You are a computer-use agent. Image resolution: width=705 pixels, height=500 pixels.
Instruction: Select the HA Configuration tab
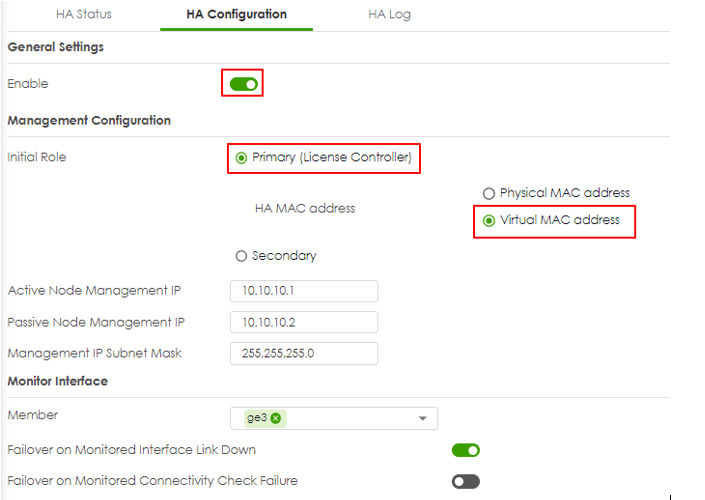tap(236, 14)
